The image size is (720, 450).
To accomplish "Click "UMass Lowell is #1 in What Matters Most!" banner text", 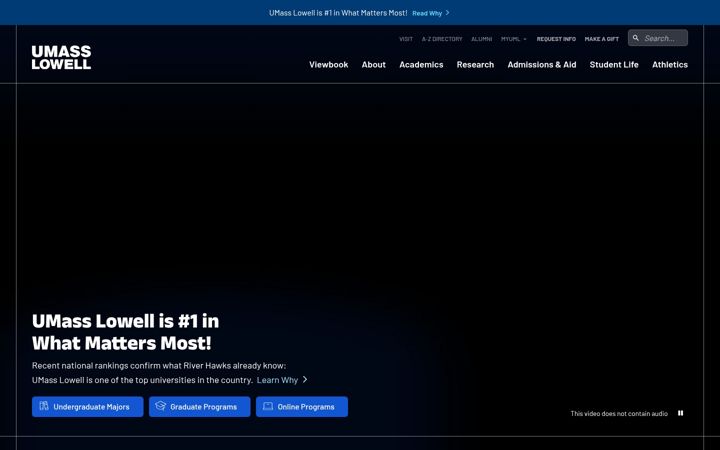I will pos(338,13).
